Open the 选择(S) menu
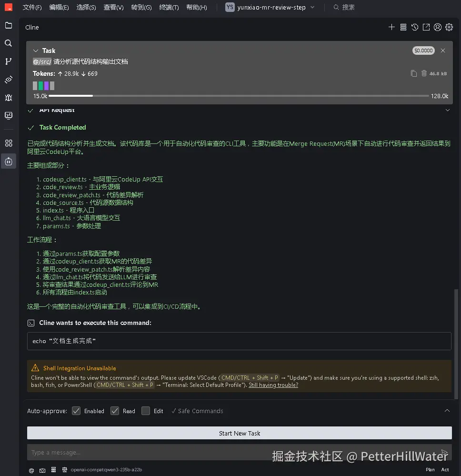Screen dimensions: 461x476 [86, 7]
